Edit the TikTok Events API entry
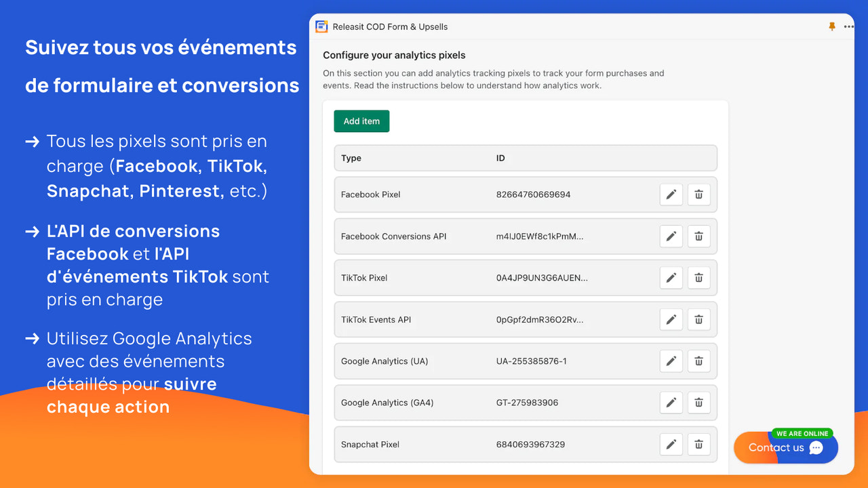Image resolution: width=868 pixels, height=488 pixels. click(x=671, y=320)
